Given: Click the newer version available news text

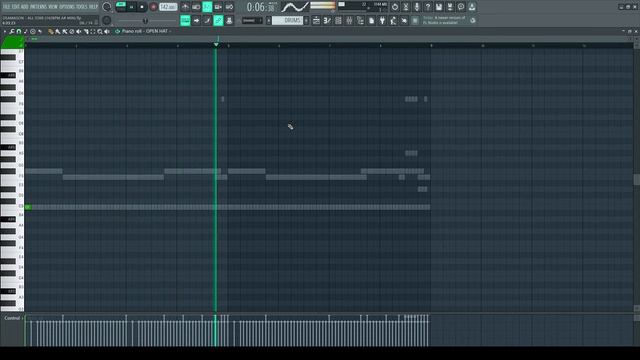Looking at the screenshot, I should coord(444,20).
